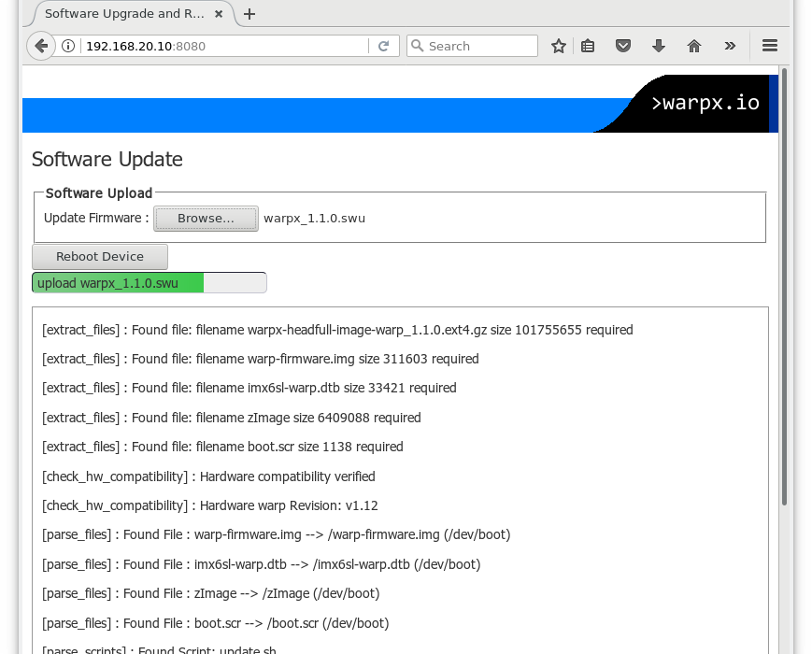This screenshot has width=812, height=654.
Task: Bookmark this page with the star icon
Action: coord(559,46)
